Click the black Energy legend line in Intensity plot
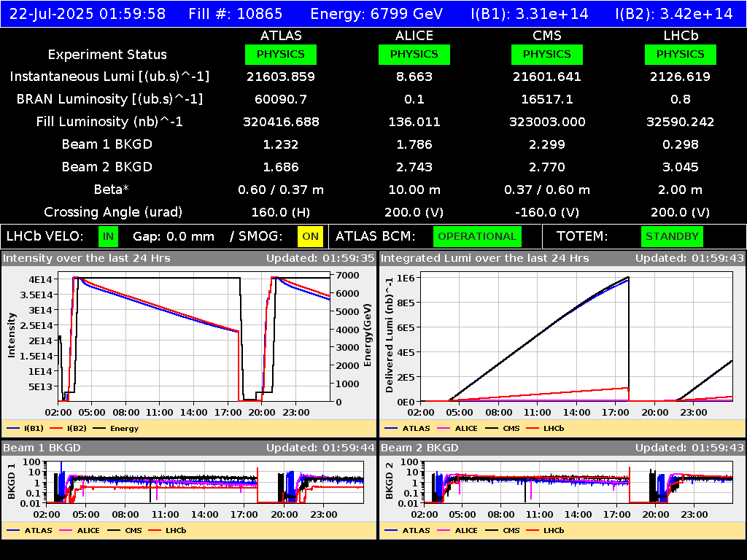The height and width of the screenshot is (560, 747). (99, 429)
